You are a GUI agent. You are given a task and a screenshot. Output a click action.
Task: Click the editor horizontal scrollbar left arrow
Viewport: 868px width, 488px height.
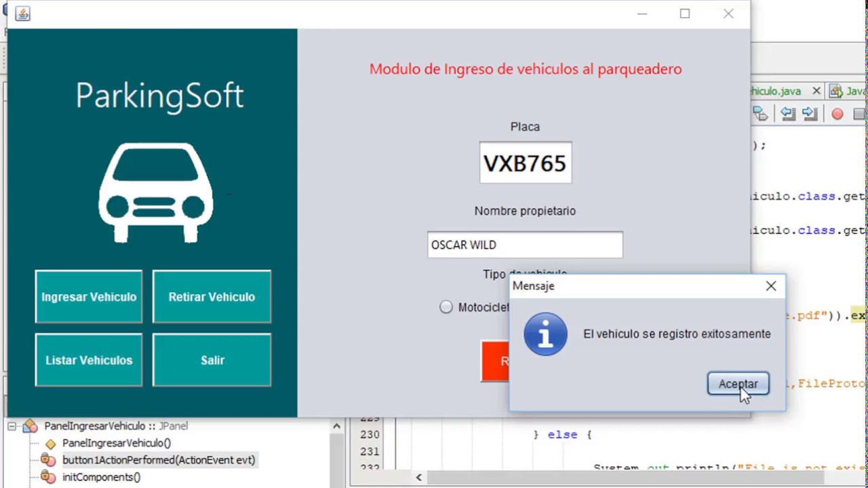point(418,478)
